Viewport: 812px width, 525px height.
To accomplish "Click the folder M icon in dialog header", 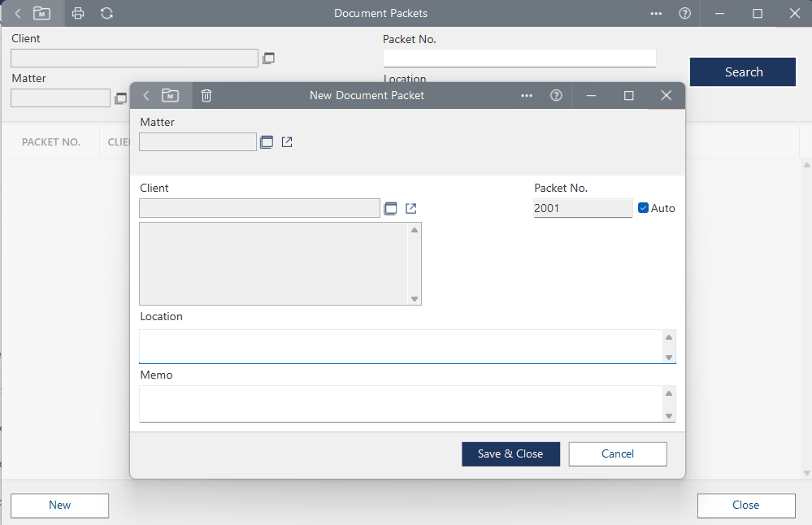I will 170,96.
